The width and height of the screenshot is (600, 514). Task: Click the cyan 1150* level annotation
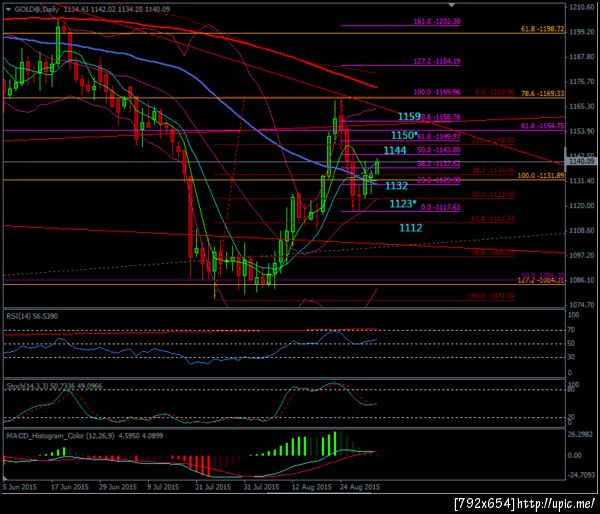pos(404,135)
